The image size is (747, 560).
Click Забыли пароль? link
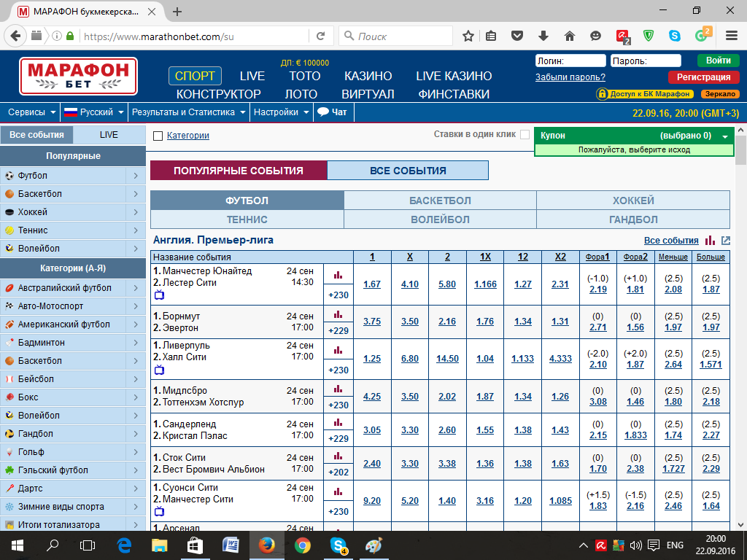coord(570,77)
